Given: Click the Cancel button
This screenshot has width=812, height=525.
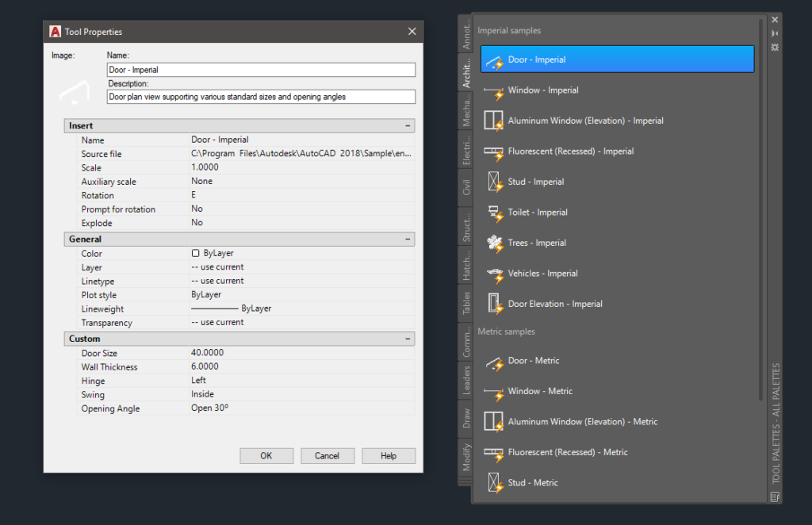Looking at the screenshot, I should point(327,456).
